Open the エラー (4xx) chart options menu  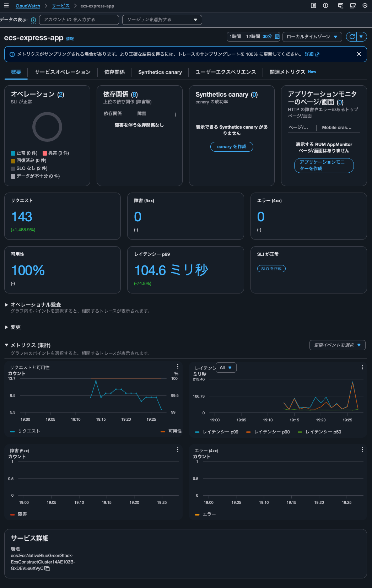pyautogui.click(x=362, y=449)
